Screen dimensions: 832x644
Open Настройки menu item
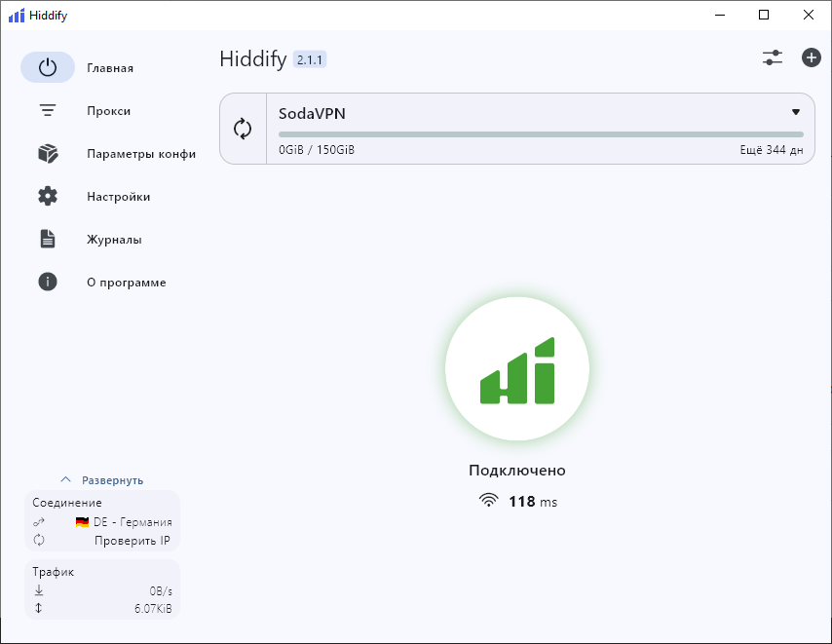pyautogui.click(x=118, y=197)
